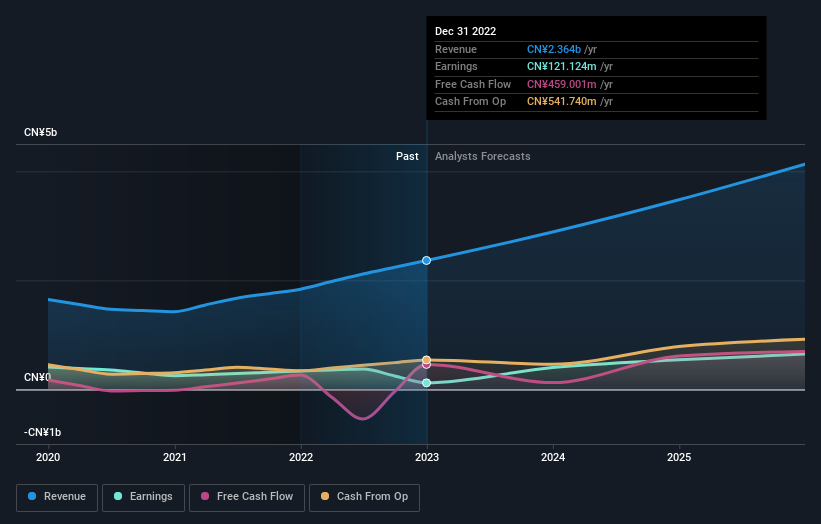Click the 2021 x-axis label
Image resolution: width=821 pixels, height=524 pixels.
point(174,457)
